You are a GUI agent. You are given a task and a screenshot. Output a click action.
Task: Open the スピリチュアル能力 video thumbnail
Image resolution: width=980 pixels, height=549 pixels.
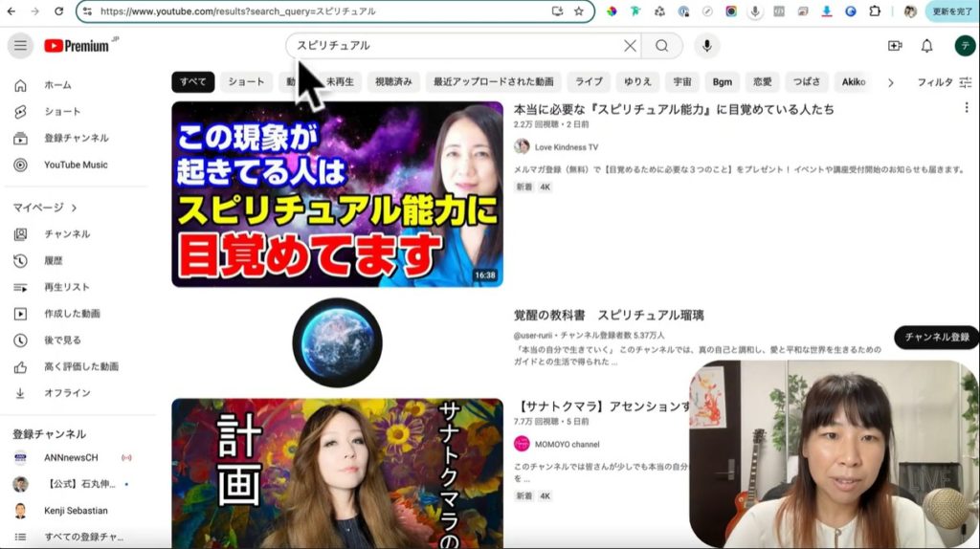pyautogui.click(x=337, y=194)
